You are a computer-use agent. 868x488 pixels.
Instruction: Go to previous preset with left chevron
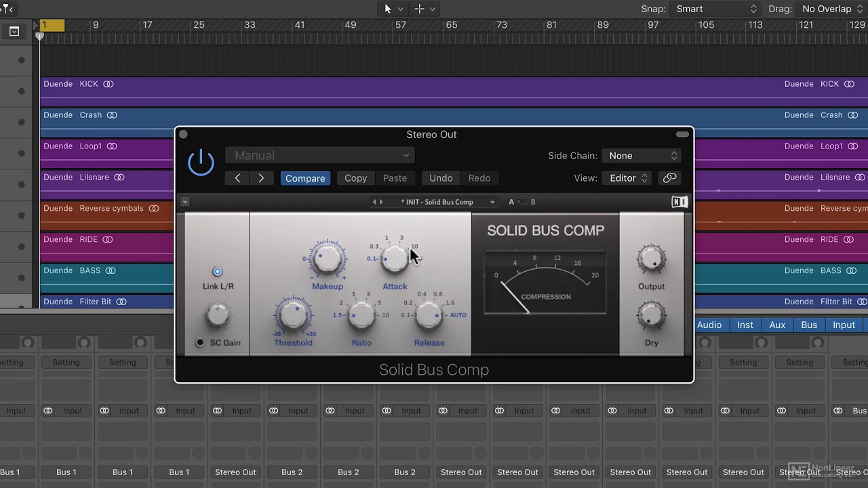click(237, 178)
